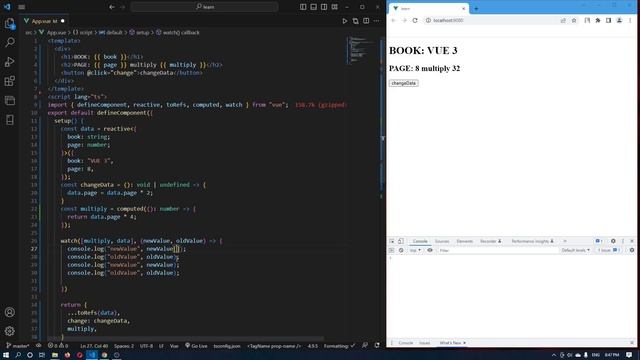
Task: Open the browser profile icon
Action: [x=619, y=20]
